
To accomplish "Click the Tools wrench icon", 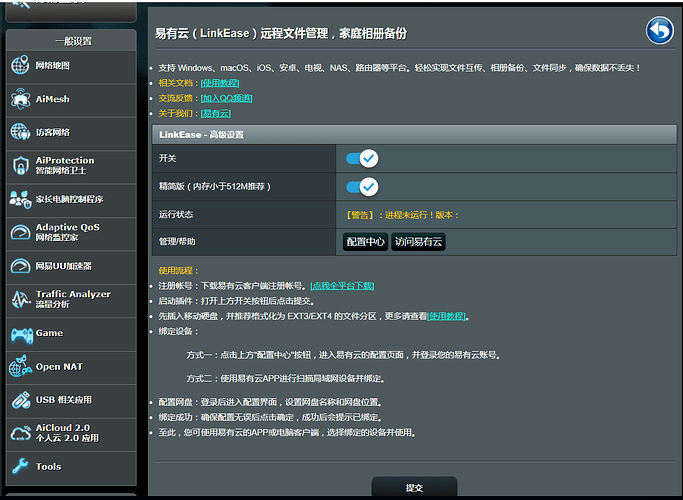I will coord(21,467).
